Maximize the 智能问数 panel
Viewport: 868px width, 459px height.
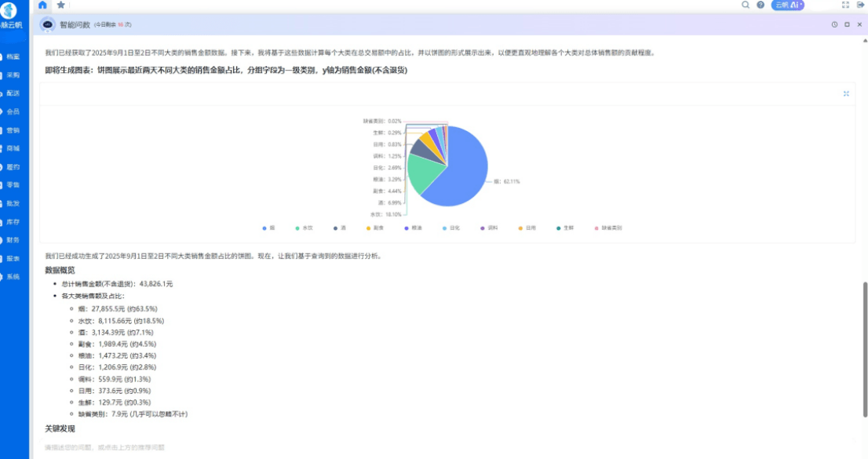tap(847, 24)
